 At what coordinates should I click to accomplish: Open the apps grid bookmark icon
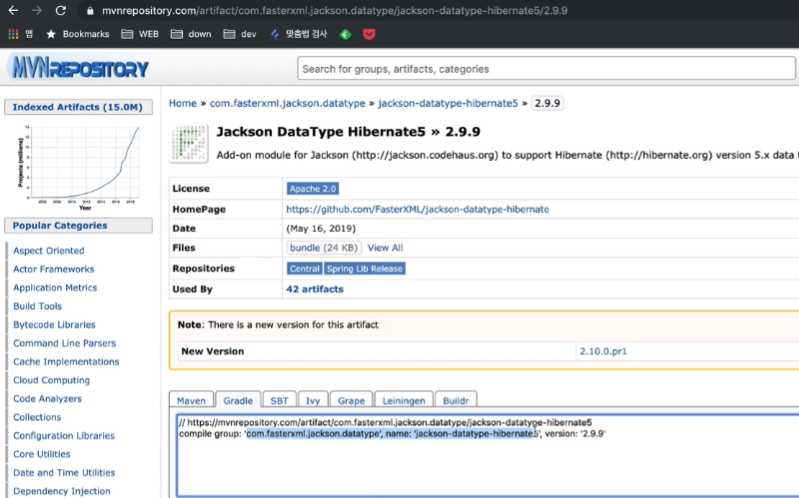(13, 34)
